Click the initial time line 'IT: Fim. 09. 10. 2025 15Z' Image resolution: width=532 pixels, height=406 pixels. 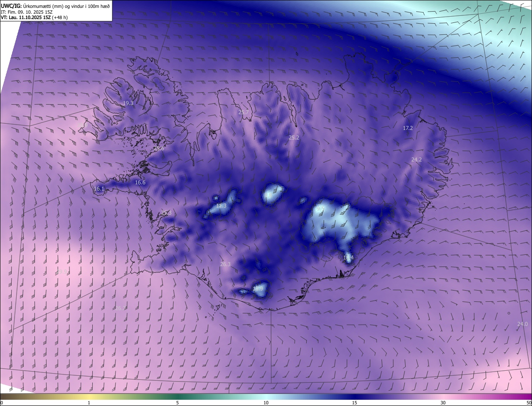[27, 12]
